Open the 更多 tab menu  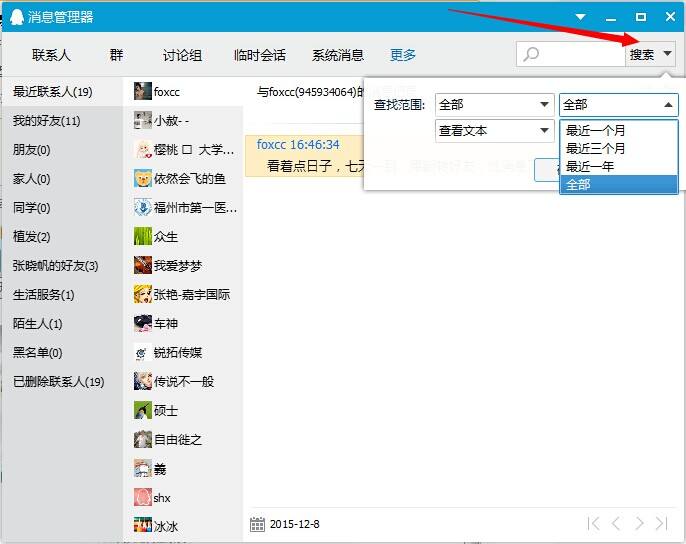402,55
